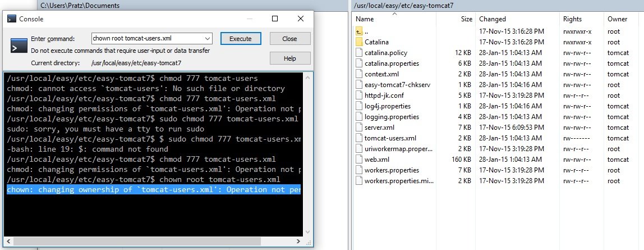This screenshot has width=644, height=250.
Task: Maximize the Console window
Action: coord(275,19)
